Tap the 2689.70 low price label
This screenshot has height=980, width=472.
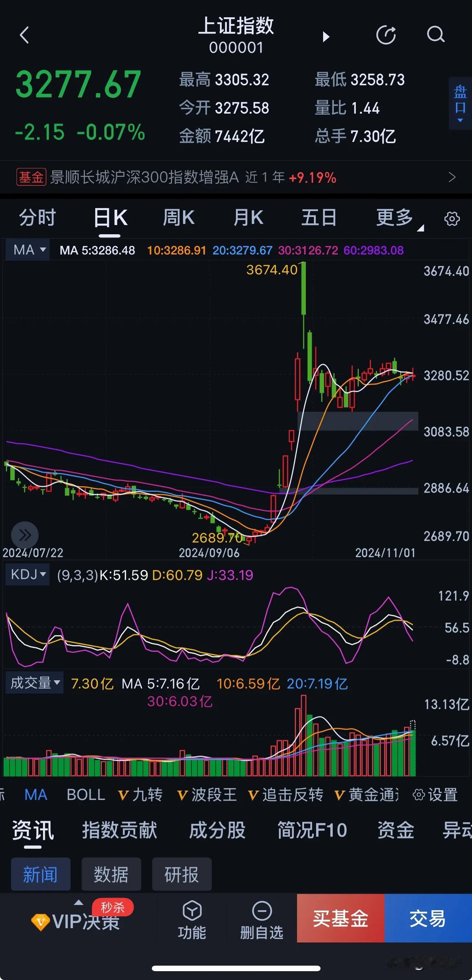(217, 538)
